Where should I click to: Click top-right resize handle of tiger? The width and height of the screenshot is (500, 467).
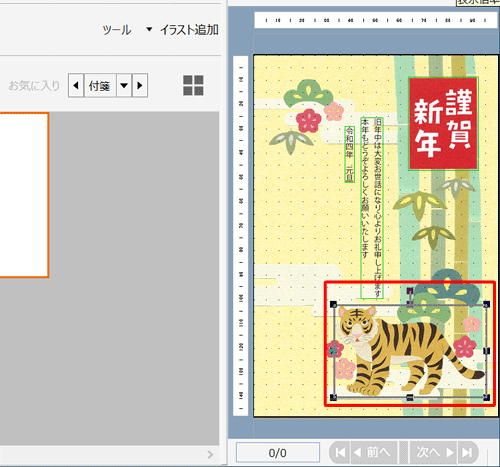coord(487,304)
